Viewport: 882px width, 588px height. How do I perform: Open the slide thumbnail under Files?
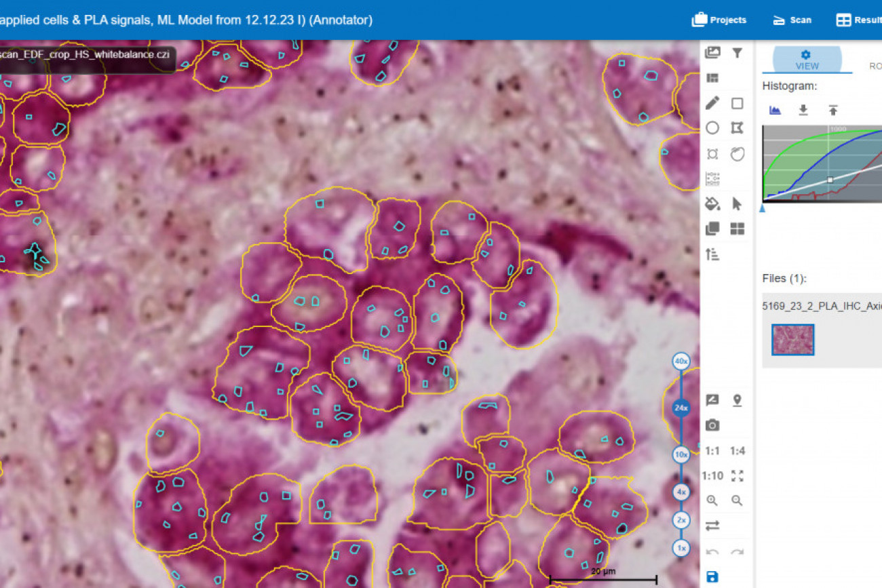(x=792, y=340)
